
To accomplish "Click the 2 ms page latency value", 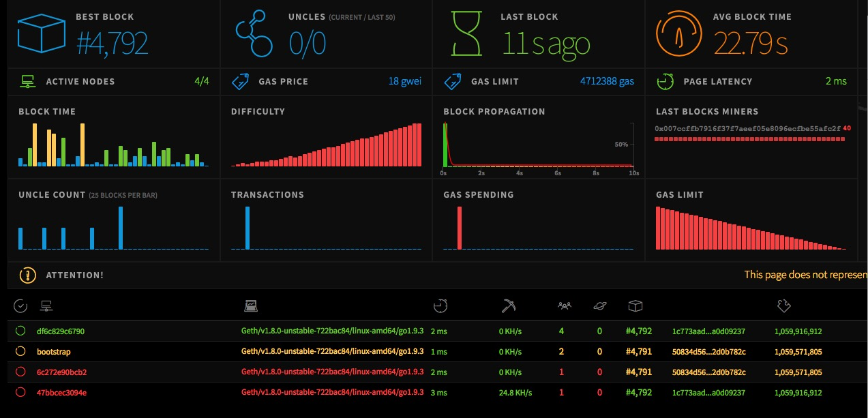I will click(x=836, y=81).
